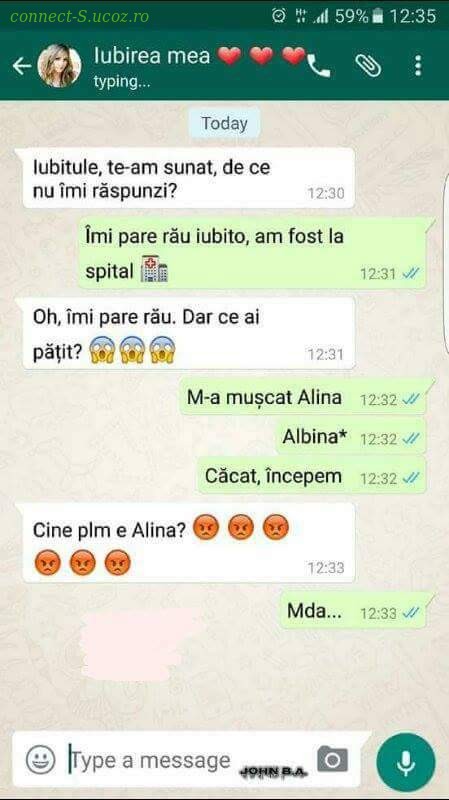Tap alarm clock icon in status bar
The image size is (449, 800).
click(x=279, y=16)
